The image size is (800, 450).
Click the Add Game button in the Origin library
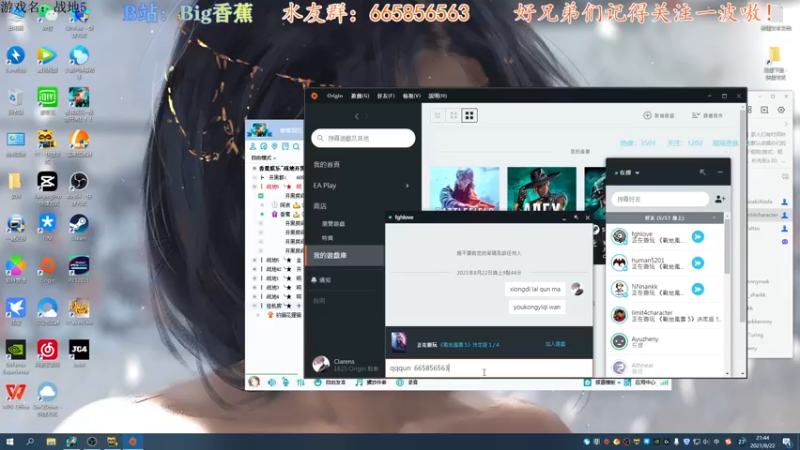click(x=659, y=116)
